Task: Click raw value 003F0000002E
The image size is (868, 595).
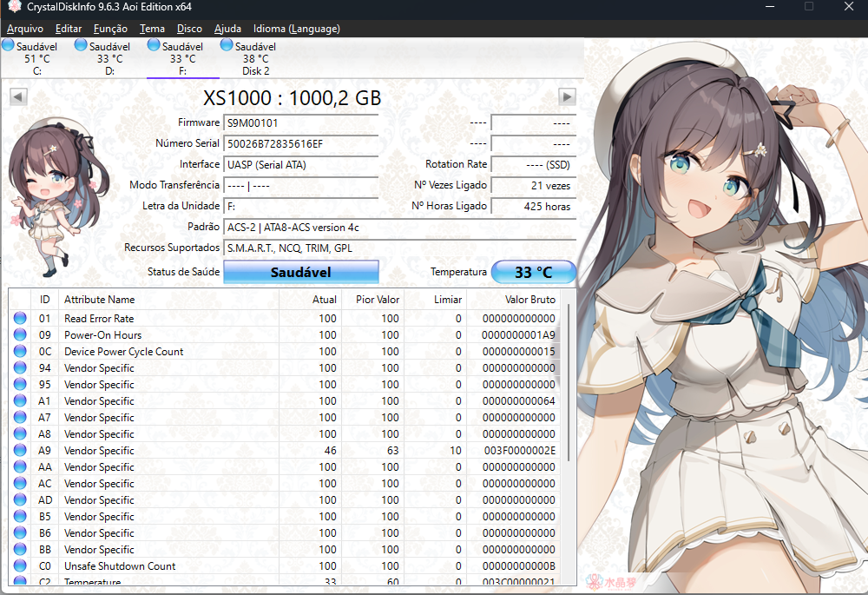Action: pyautogui.click(x=519, y=451)
